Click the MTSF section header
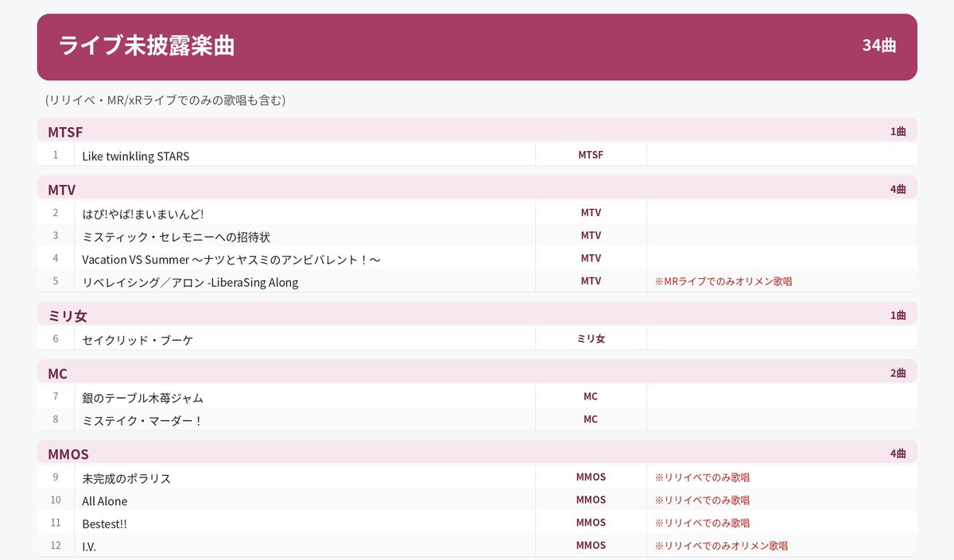Image resolution: width=954 pixels, height=560 pixels. (477, 131)
